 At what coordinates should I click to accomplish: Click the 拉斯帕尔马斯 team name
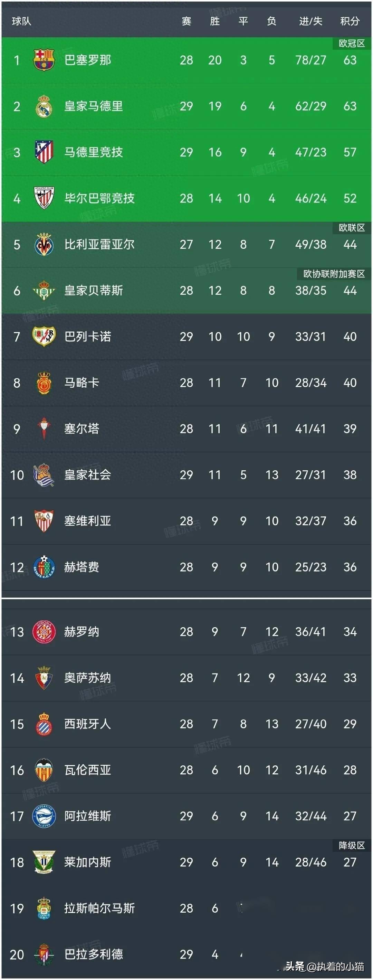click(99, 908)
